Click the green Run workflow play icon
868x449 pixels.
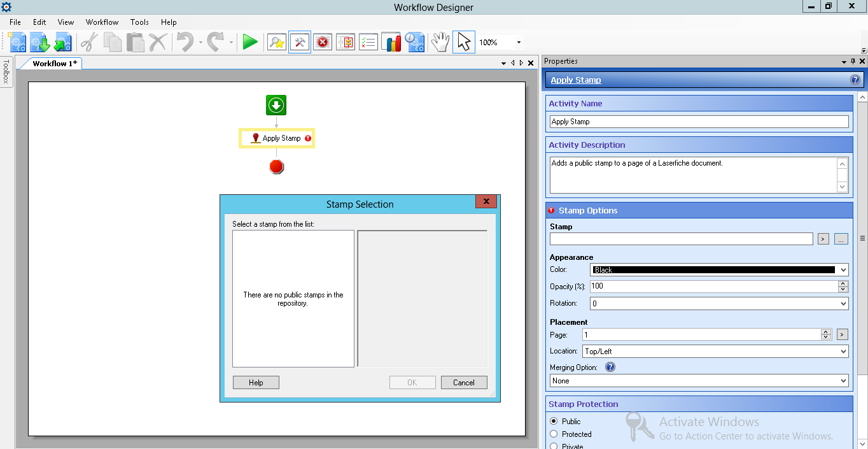click(250, 43)
